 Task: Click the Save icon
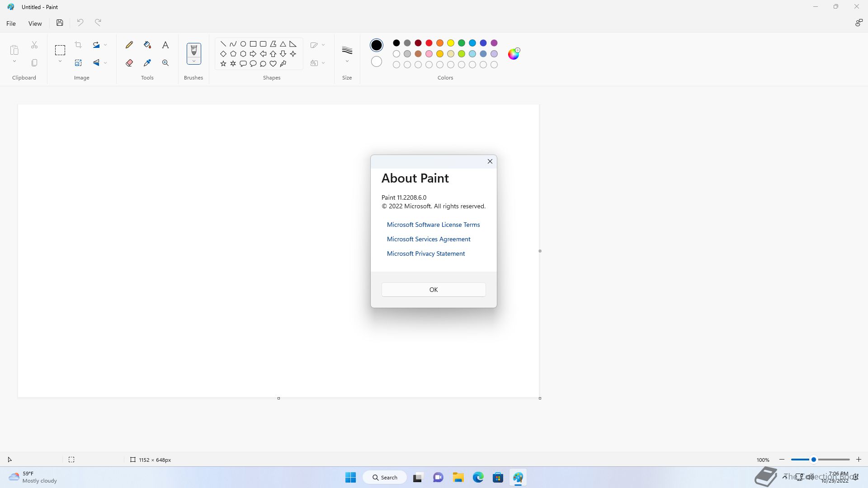pos(60,23)
